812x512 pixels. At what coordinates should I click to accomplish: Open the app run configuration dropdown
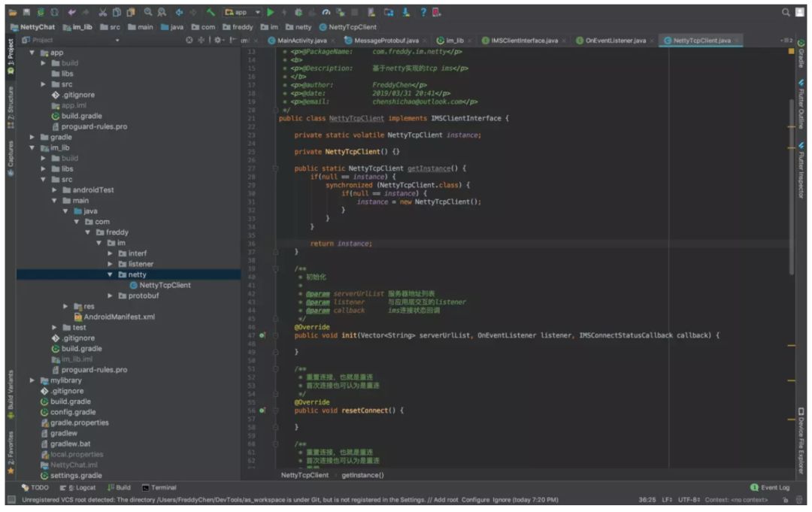click(x=242, y=12)
